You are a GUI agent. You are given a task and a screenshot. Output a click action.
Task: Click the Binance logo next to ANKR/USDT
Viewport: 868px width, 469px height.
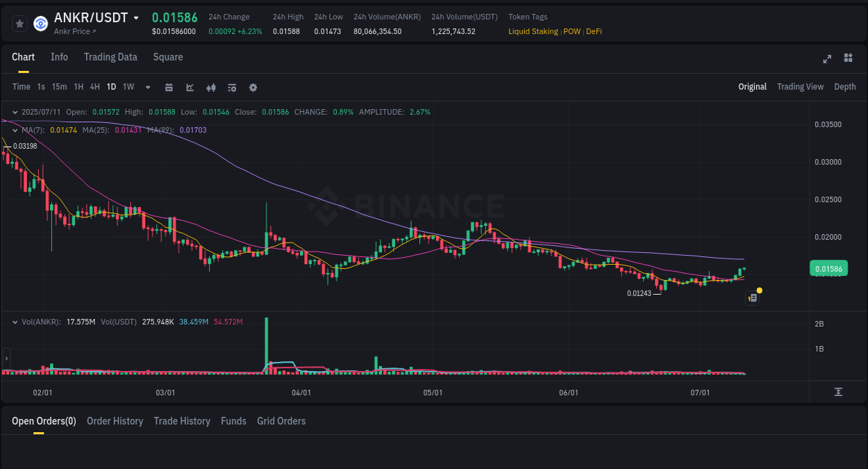[40, 23]
